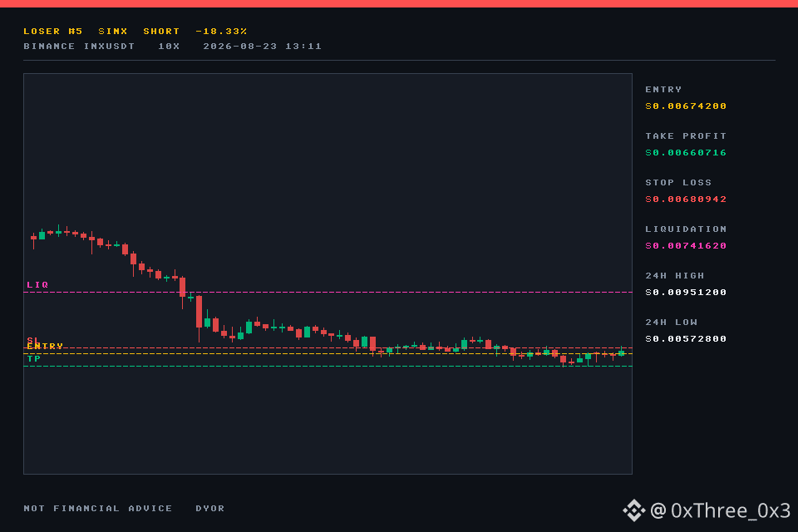
Task: Click the '24H LOW' heading
Action: [x=672, y=323]
